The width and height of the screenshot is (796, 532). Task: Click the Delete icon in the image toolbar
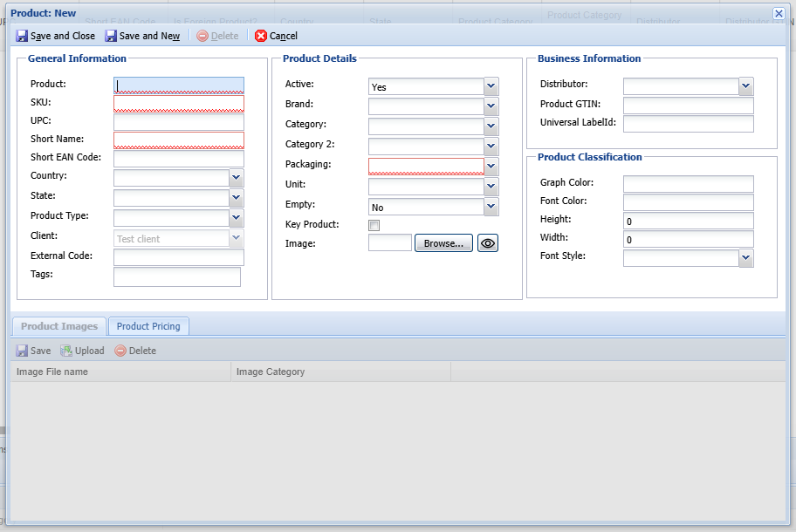coord(119,350)
